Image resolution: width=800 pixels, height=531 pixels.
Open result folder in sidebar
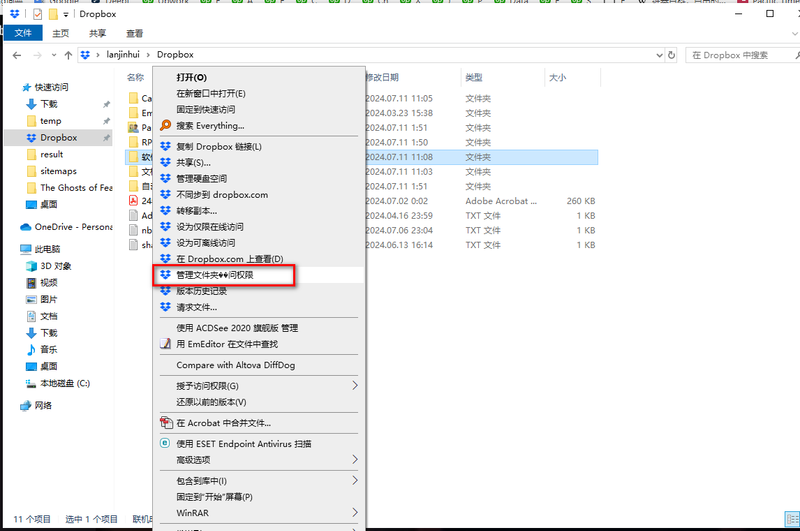pyautogui.click(x=52, y=155)
